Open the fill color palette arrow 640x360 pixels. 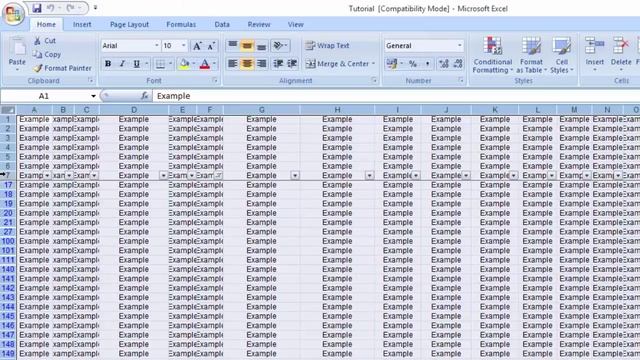[x=193, y=64]
